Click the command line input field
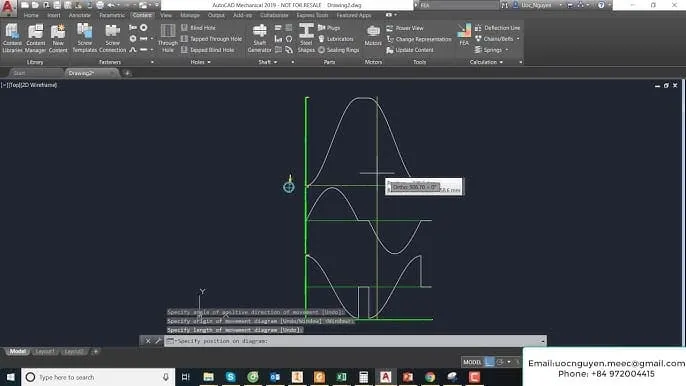The image size is (686, 386). click(355, 341)
